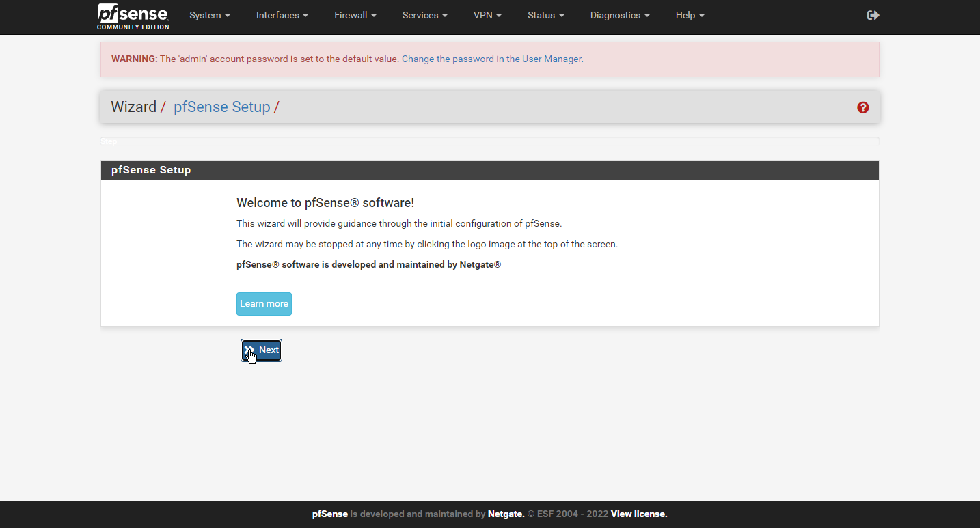
Task: Expand the Interfaces menu
Action: pyautogui.click(x=282, y=15)
